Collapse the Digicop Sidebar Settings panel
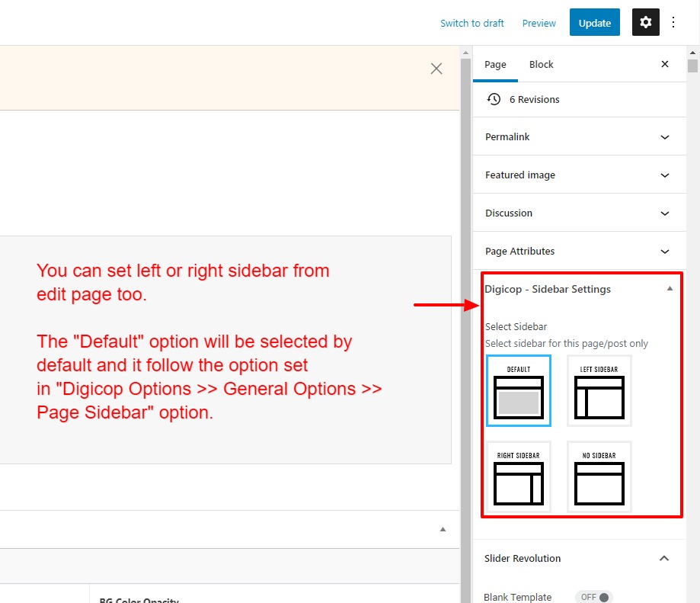The height and width of the screenshot is (603, 700). click(x=670, y=289)
